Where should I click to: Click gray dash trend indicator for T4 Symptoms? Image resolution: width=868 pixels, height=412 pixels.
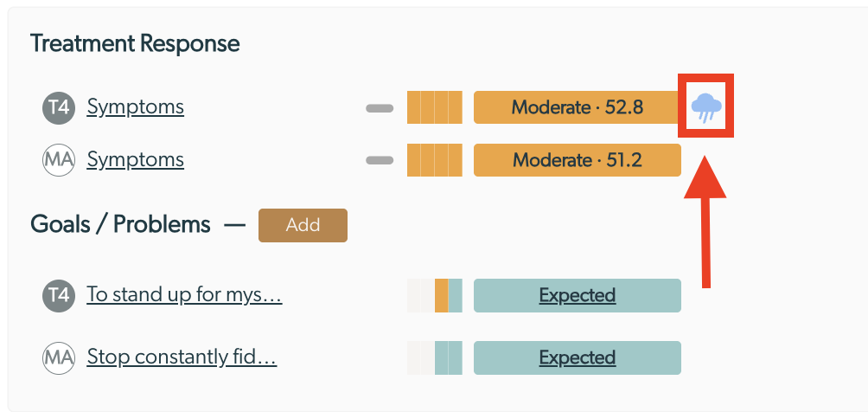(380, 108)
